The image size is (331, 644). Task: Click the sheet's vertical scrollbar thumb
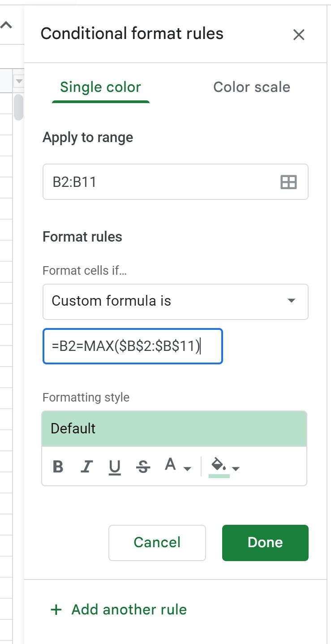tap(18, 107)
